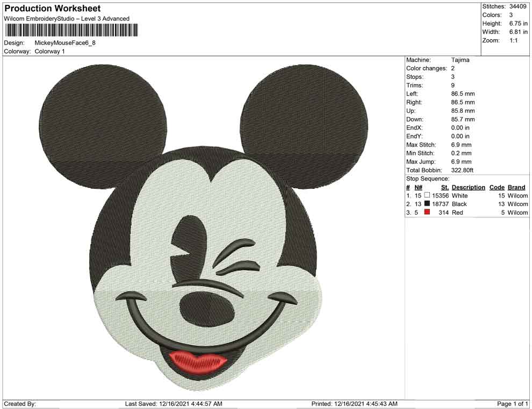532x409 pixels.
Task: Click the "Page 1 of 1" footer text
Action: (x=512, y=404)
